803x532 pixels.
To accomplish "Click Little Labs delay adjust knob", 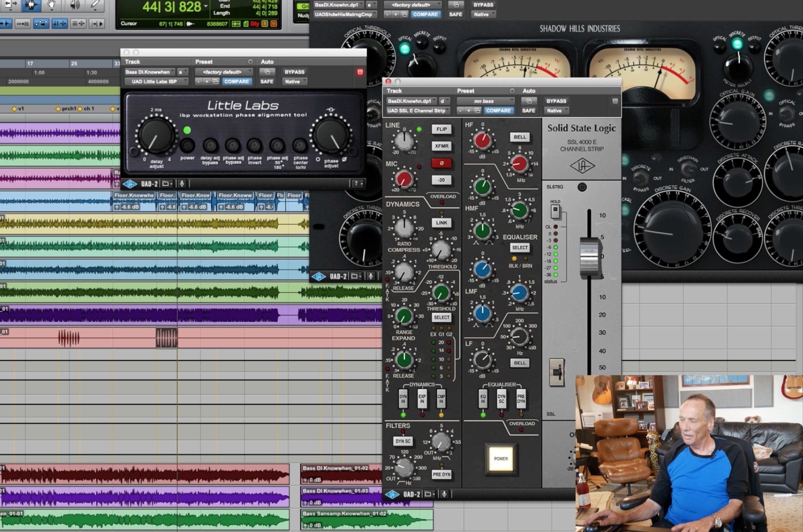I will (155, 136).
